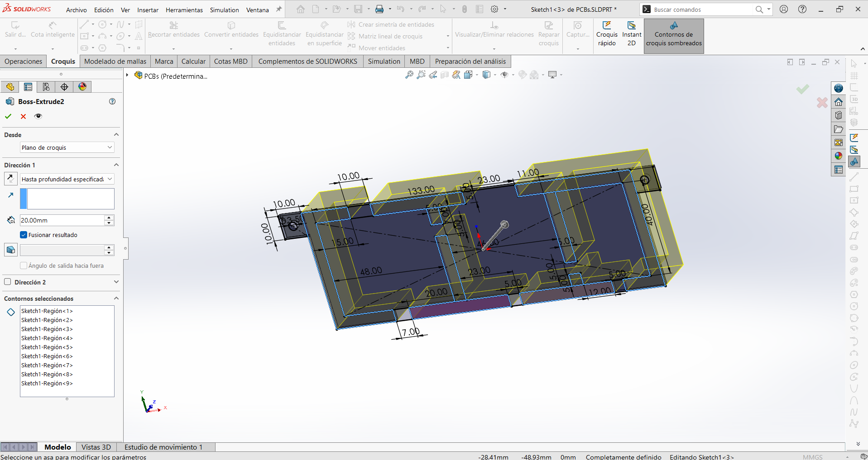The width and height of the screenshot is (868, 460).
Task: Click Croquis rápido tool
Action: [x=607, y=34]
